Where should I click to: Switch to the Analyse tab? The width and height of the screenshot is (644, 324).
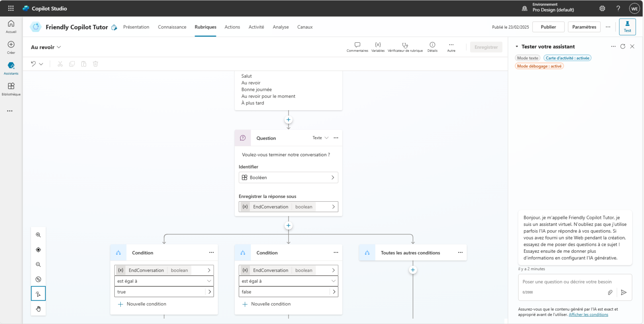(x=281, y=27)
